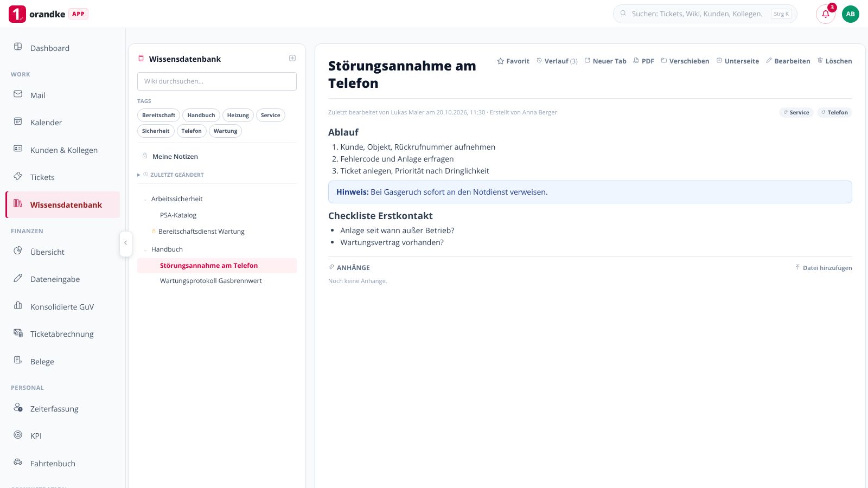868x488 pixels.
Task: Open Zeiterfassung in the sidebar
Action: [62, 409]
